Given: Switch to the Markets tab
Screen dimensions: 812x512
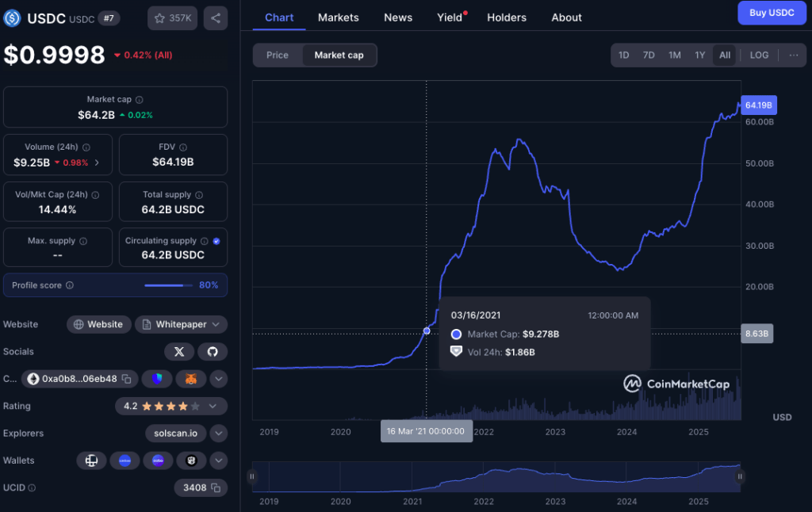Looking at the screenshot, I should click(x=338, y=17).
